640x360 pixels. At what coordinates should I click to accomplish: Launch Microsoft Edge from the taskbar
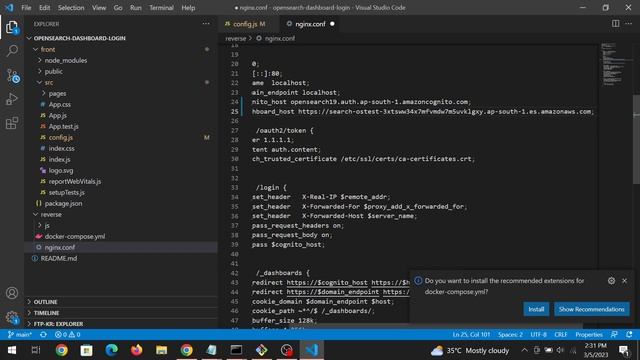point(111,350)
